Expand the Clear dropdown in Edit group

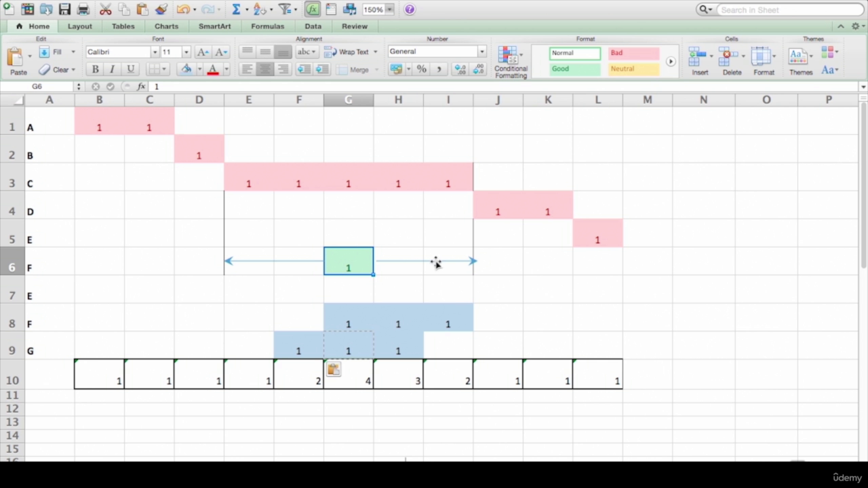click(x=73, y=70)
